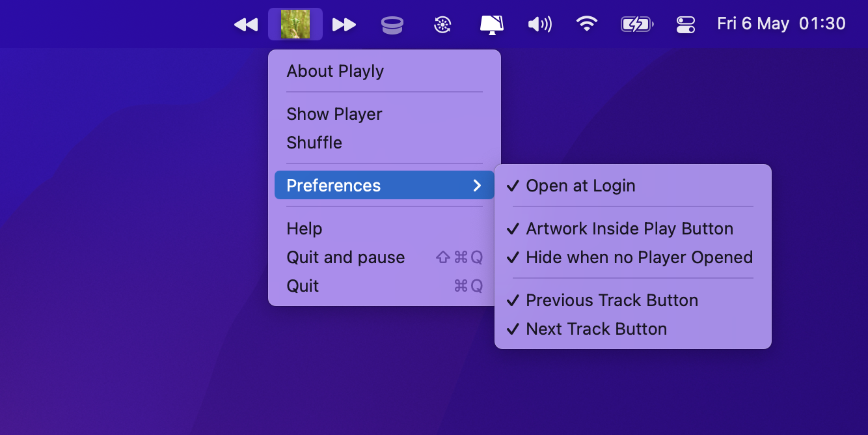Open the volume speaker icon
868x435 pixels.
[539, 25]
